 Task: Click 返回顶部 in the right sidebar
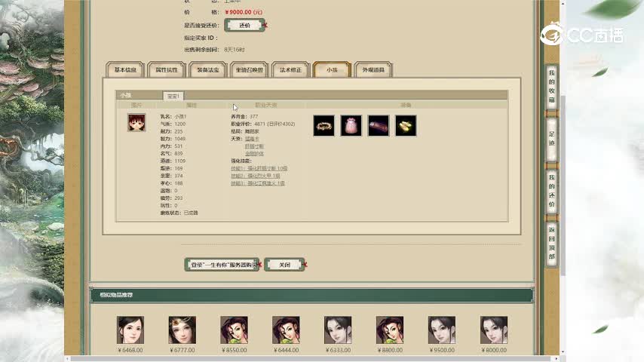point(551,243)
